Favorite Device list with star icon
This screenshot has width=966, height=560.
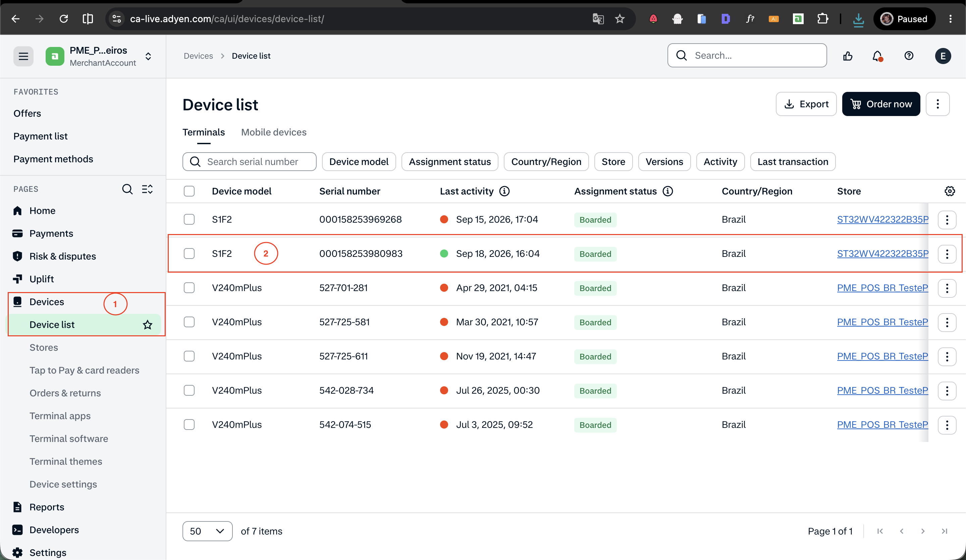[148, 325]
